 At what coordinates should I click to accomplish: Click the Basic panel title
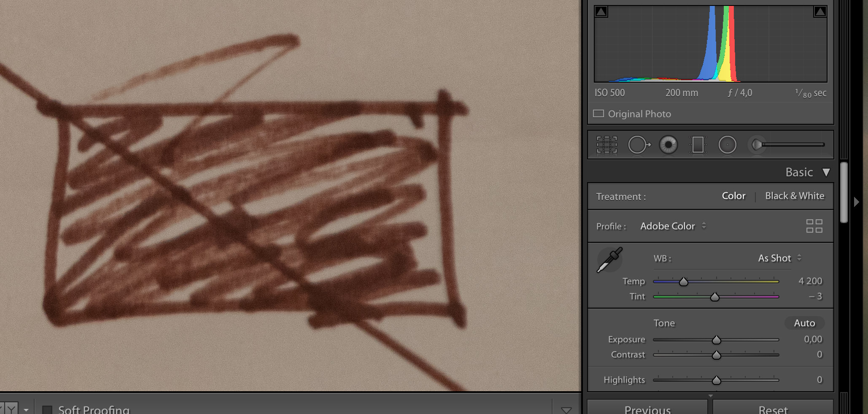799,172
